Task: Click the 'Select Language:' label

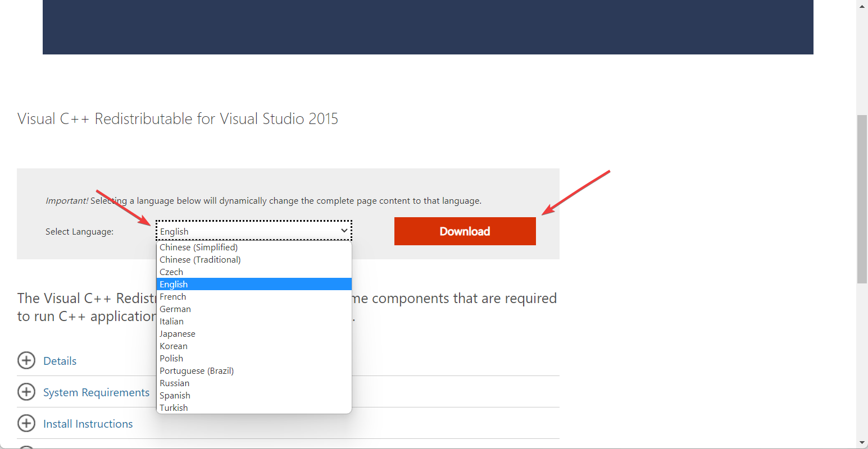Action: (x=79, y=232)
